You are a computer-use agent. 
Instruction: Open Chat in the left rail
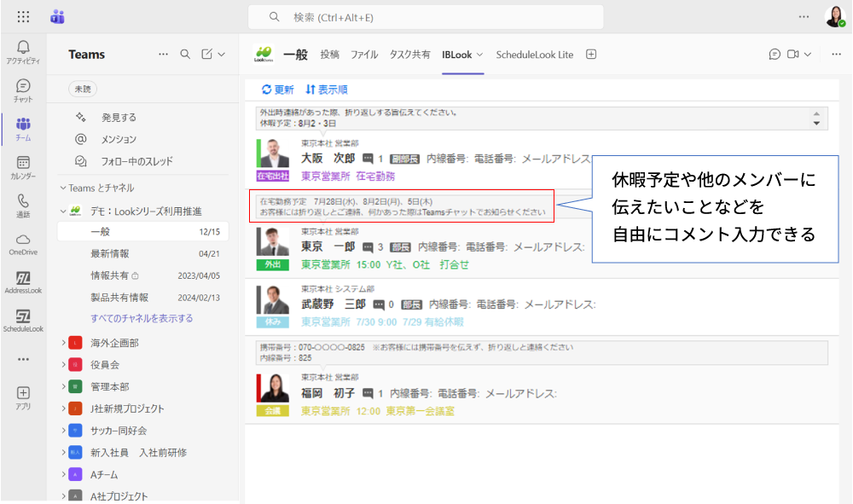click(x=23, y=90)
